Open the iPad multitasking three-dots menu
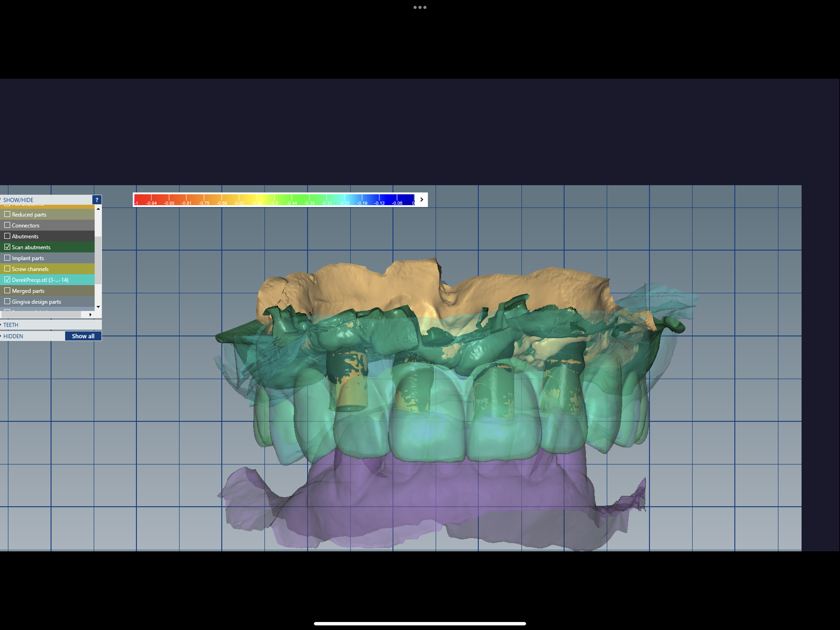840x630 pixels. point(420,7)
